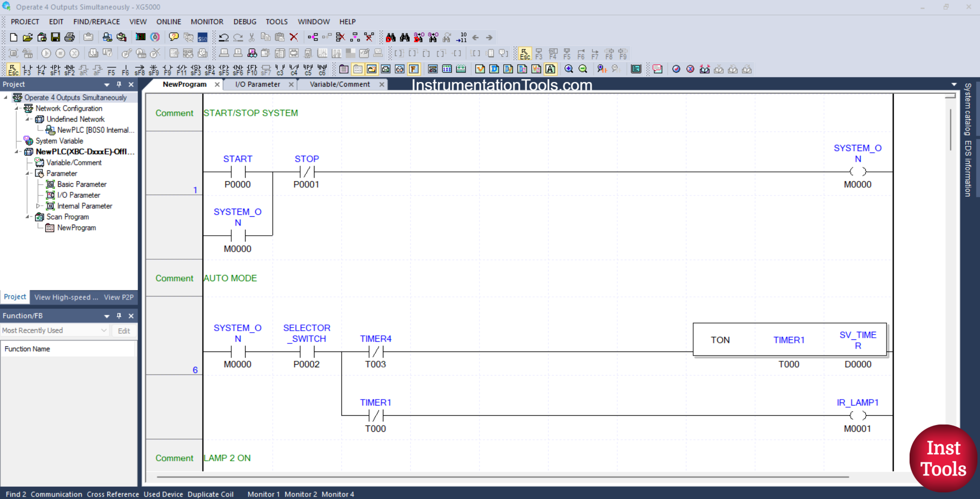The width and height of the screenshot is (980, 499).
Task: Click the SSO toolbar icon
Action: point(202,37)
